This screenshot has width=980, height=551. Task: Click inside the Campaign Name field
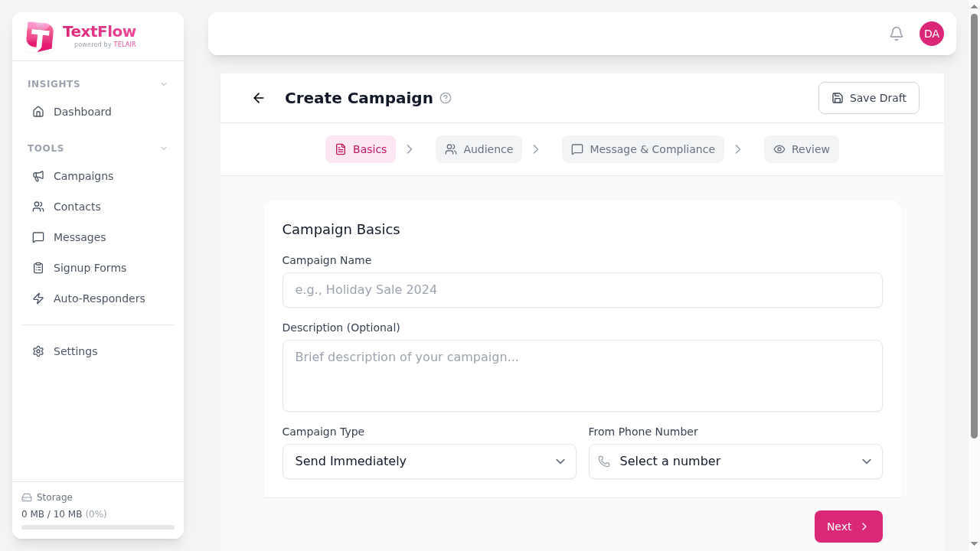582,290
